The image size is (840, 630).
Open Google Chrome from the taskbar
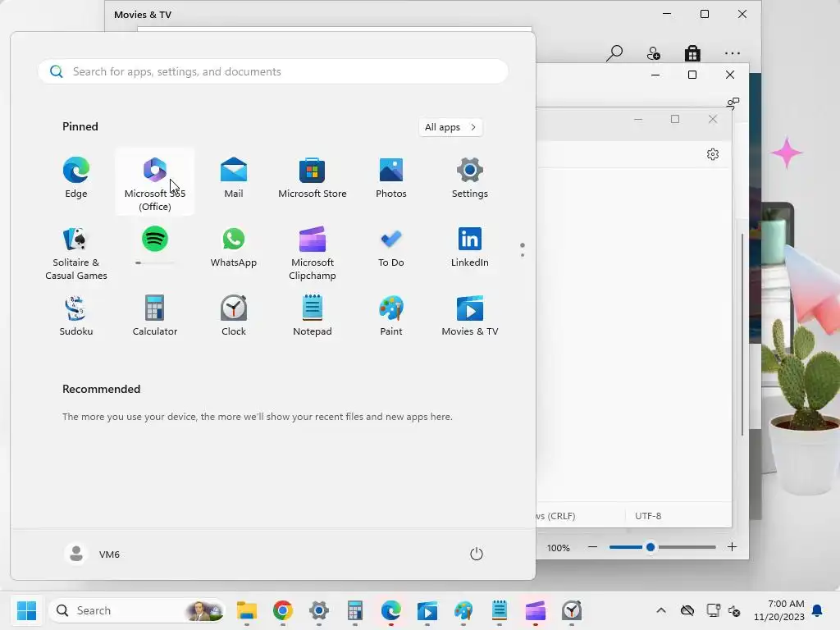283,610
